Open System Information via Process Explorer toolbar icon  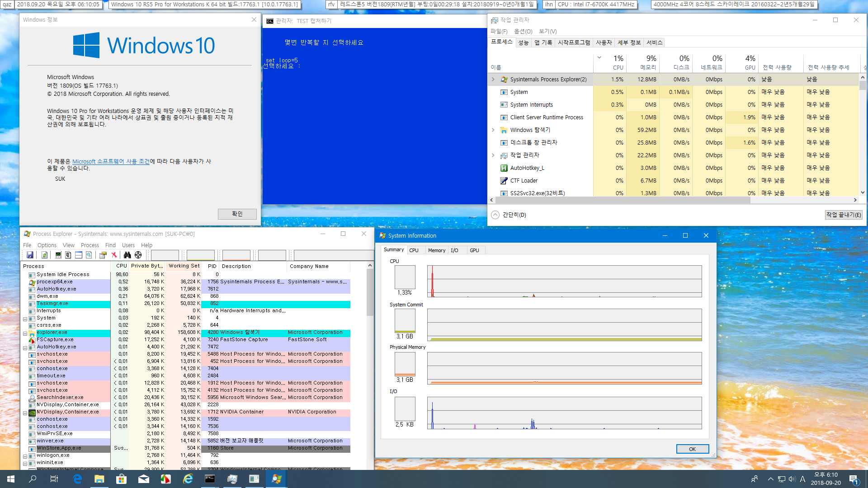pos(58,255)
